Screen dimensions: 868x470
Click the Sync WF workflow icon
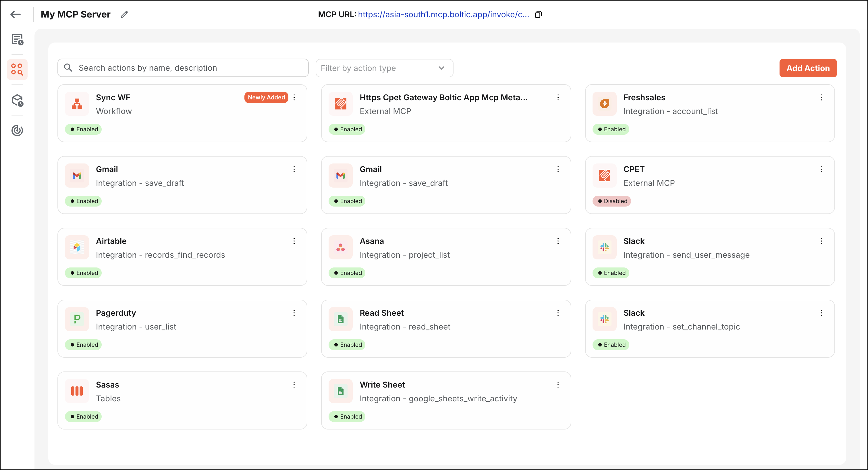(77, 104)
